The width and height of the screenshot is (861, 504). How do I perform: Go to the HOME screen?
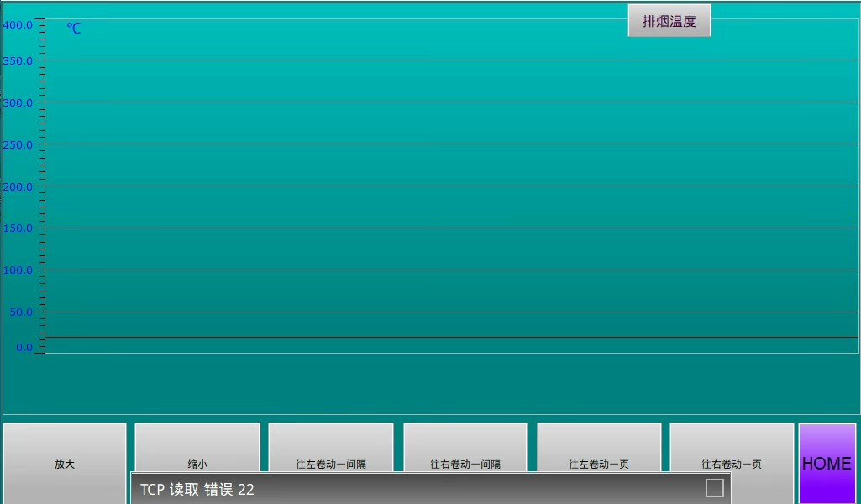tap(827, 464)
